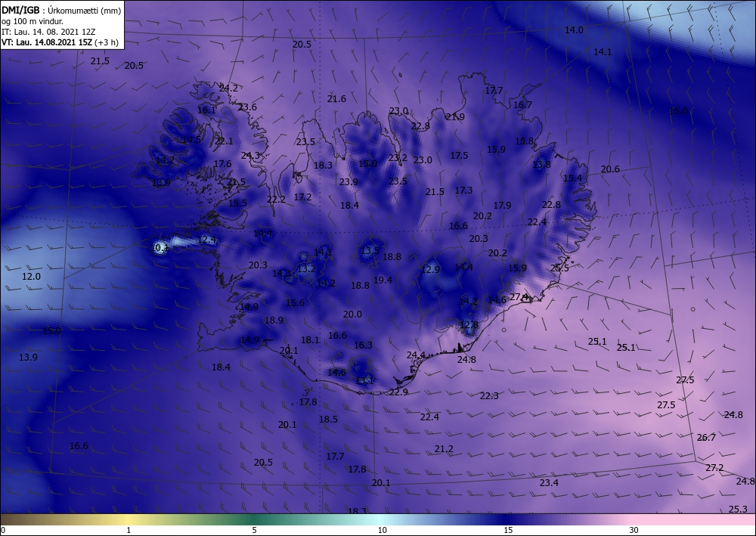Click the map value 12.4

click(207, 240)
